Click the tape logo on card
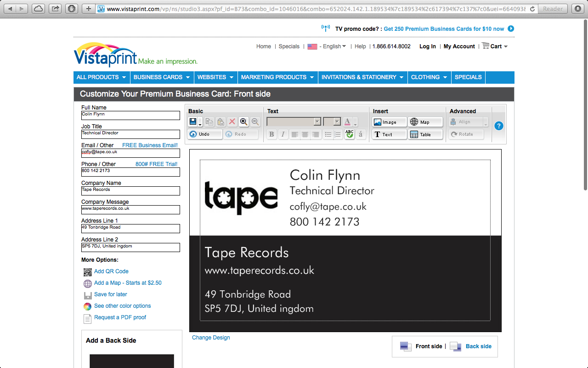588x368 pixels. 241,198
